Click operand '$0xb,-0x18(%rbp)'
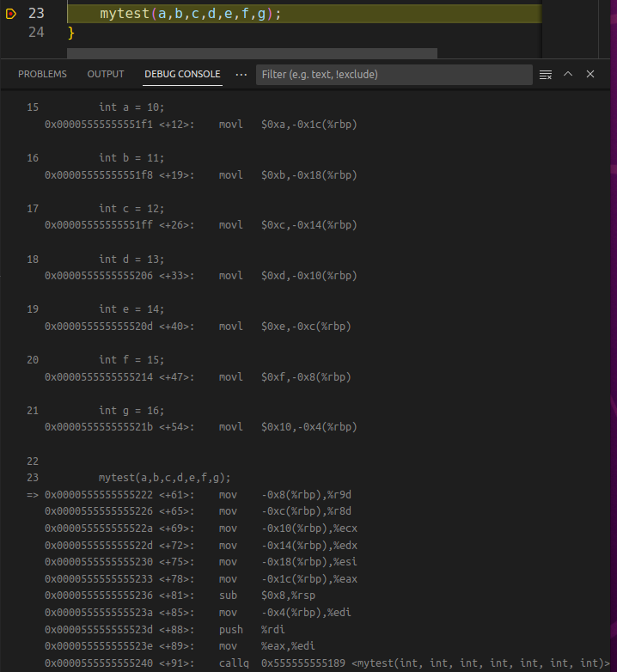 pyautogui.click(x=308, y=174)
